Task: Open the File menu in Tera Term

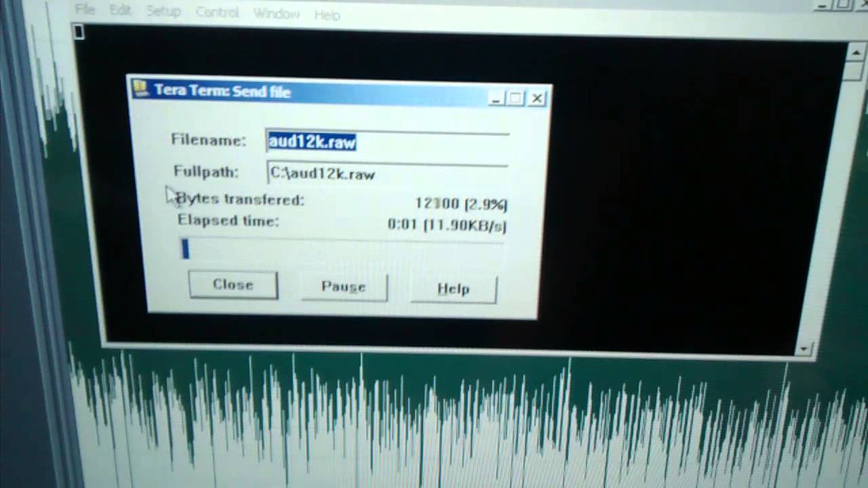Action: click(85, 9)
